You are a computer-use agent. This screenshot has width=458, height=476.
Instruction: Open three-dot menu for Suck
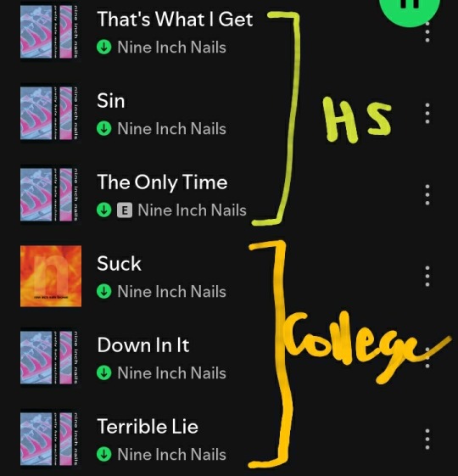click(427, 276)
